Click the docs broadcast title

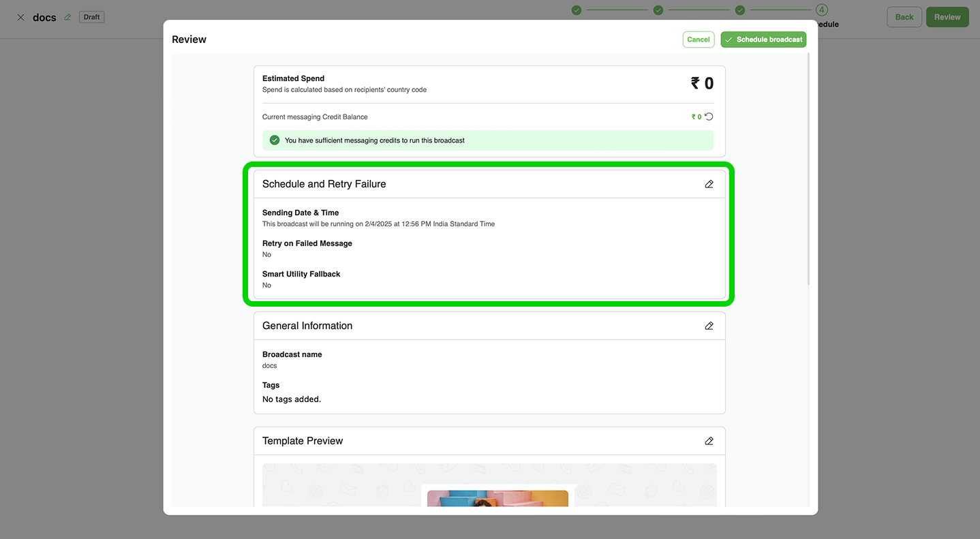[44, 18]
